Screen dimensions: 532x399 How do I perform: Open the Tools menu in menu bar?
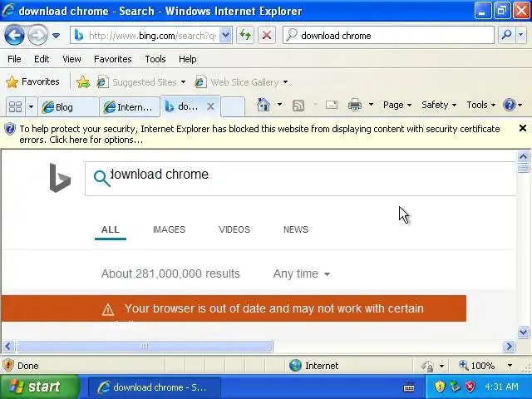(155, 59)
